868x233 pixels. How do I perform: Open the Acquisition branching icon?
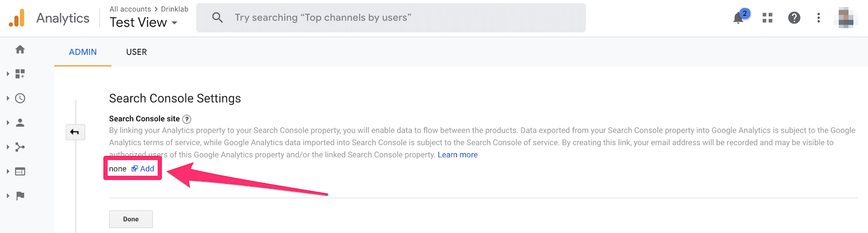pyautogui.click(x=20, y=147)
